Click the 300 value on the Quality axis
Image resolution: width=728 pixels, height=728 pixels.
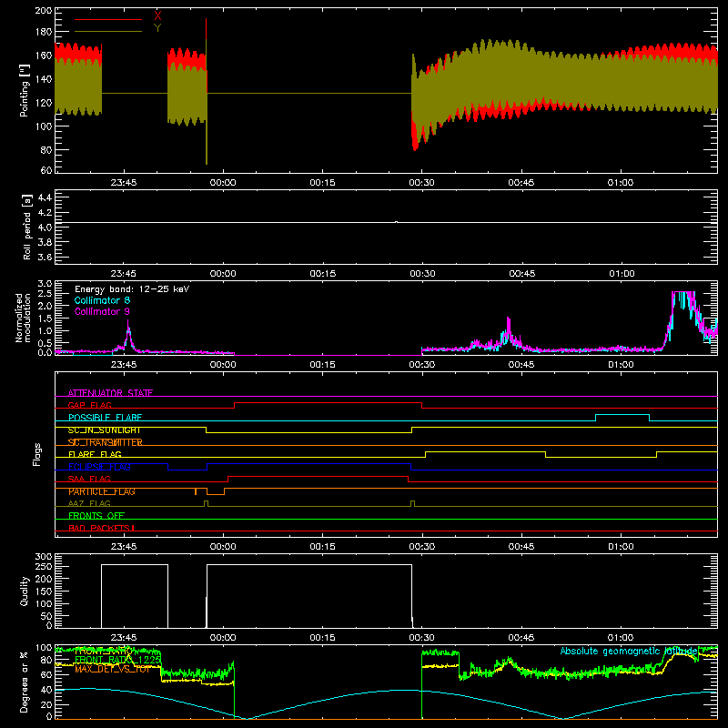[x=44, y=557]
